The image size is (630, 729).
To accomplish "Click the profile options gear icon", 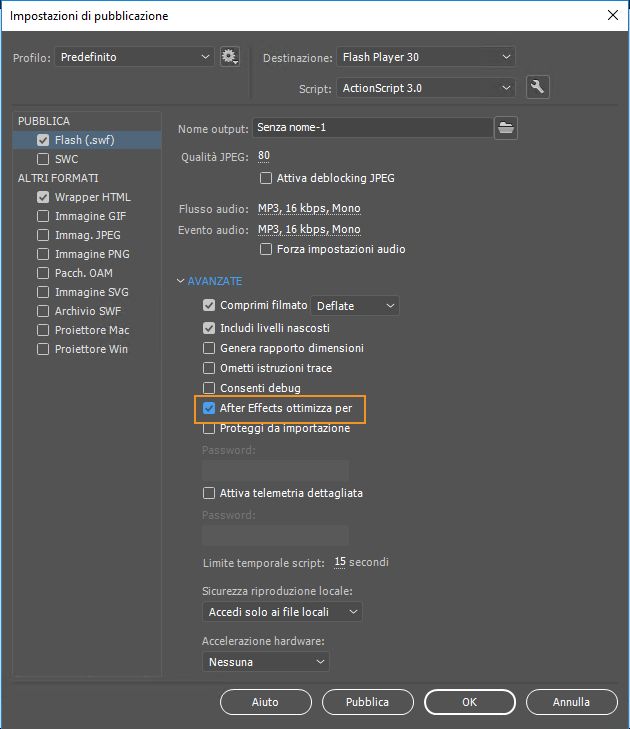I will click(230, 57).
